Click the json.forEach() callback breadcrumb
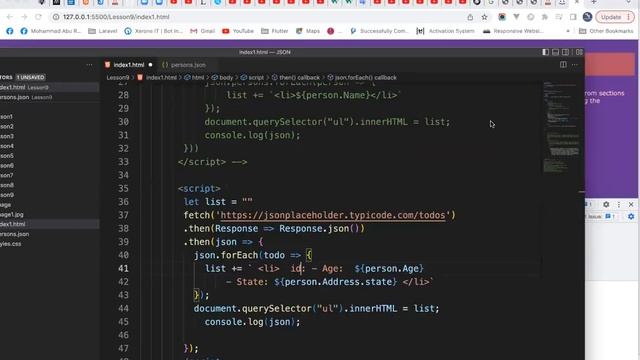Viewport: 640px width, 360px height. (x=362, y=78)
